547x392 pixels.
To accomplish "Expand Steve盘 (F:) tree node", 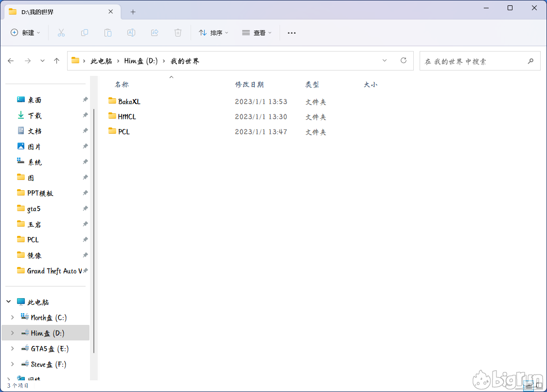I will 13,364.
